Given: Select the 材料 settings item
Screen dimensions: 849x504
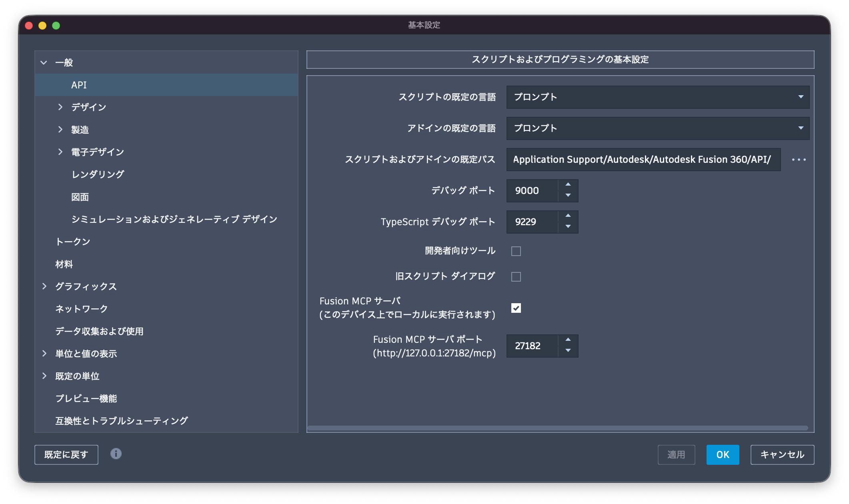Looking at the screenshot, I should pyautogui.click(x=64, y=264).
